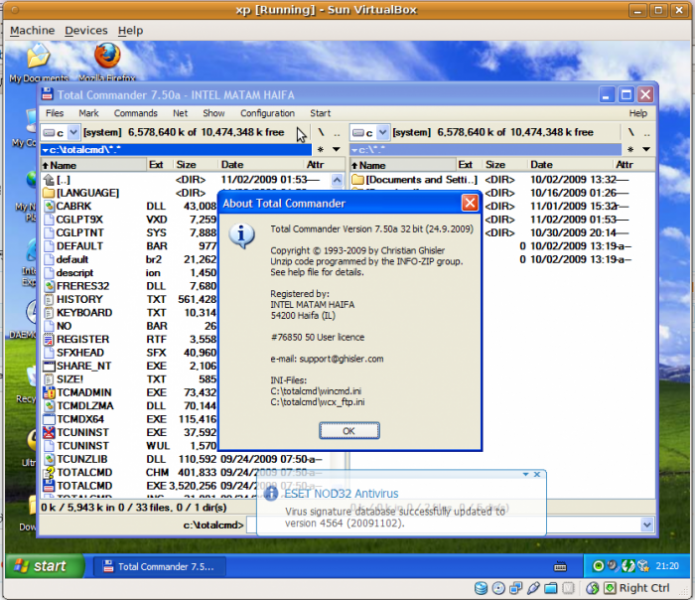Select the parent directory [..] entry icon

tap(49, 179)
